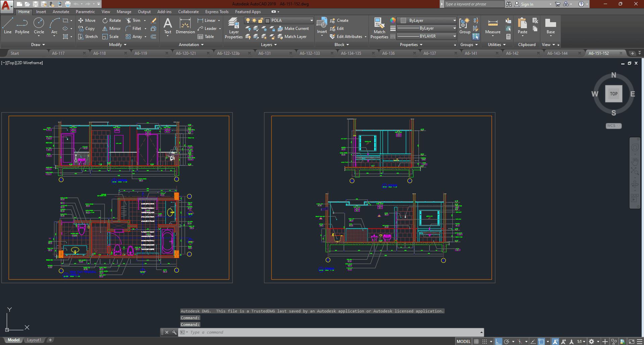Click the TOP face of ViewCube
This screenshot has height=345, width=644.
tap(613, 94)
